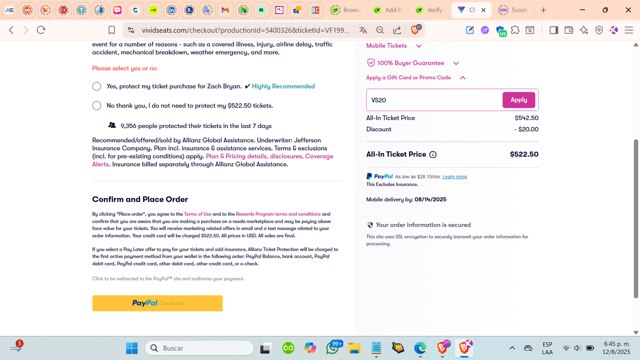Viewport: 640px width, 360px height.
Task: Toggle the browser sidebar panel
Action: tap(553, 30)
